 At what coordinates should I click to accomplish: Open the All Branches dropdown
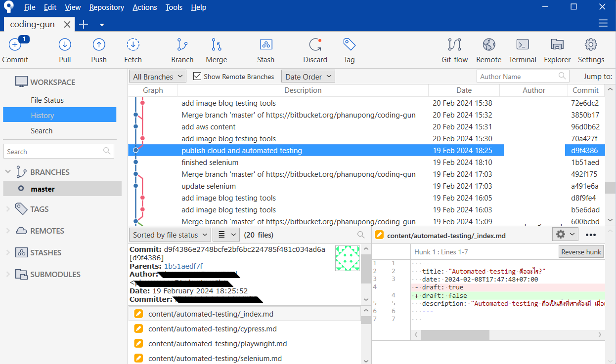tap(158, 77)
